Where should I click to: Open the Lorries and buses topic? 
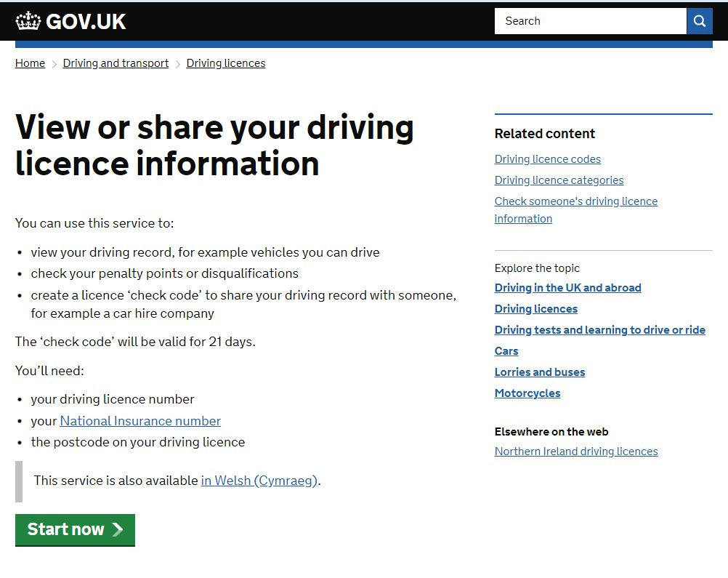click(539, 372)
